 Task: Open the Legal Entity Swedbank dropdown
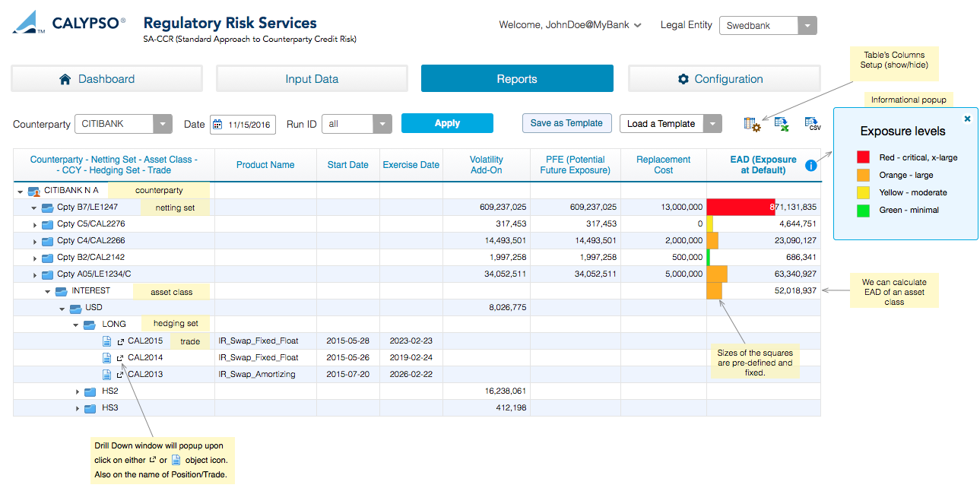(x=807, y=26)
